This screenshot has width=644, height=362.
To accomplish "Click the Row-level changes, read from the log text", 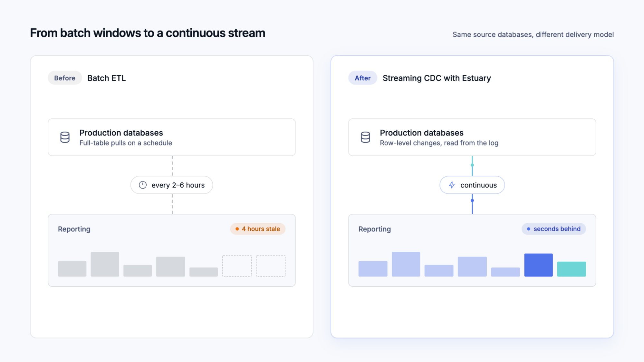I will (439, 143).
